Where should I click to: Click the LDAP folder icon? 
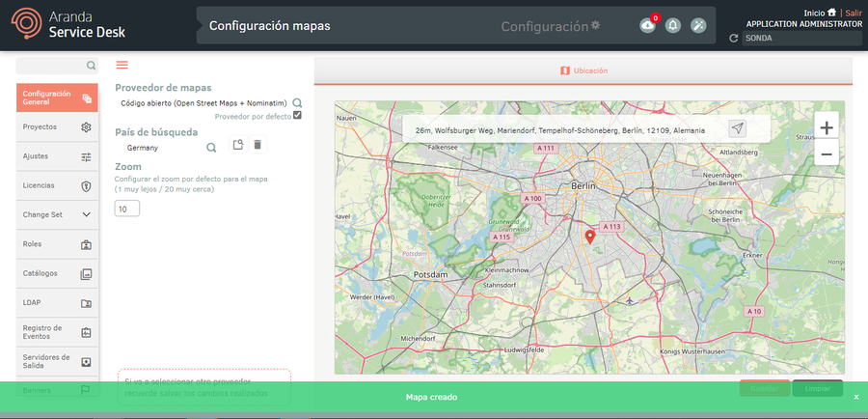tap(86, 303)
